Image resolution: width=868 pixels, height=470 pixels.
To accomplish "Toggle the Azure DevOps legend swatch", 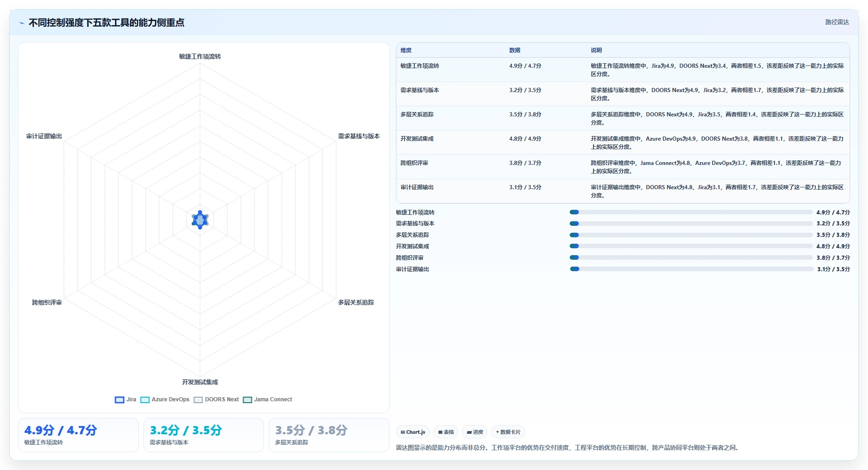I will tap(145, 399).
